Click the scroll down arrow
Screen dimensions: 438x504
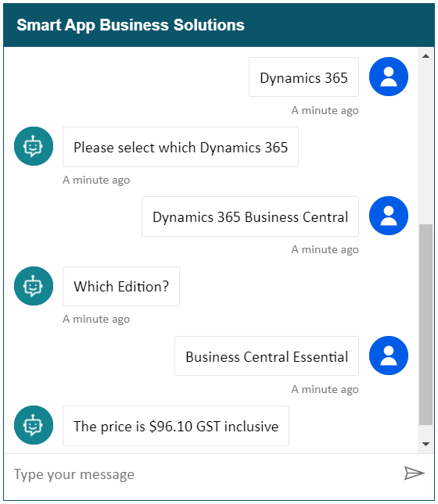click(x=425, y=444)
